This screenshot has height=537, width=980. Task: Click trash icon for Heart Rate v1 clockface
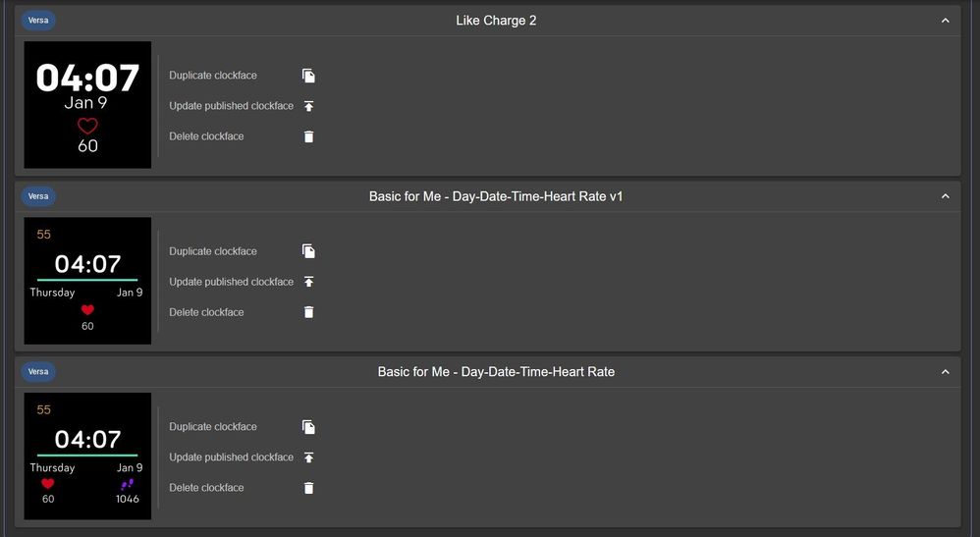pos(308,312)
